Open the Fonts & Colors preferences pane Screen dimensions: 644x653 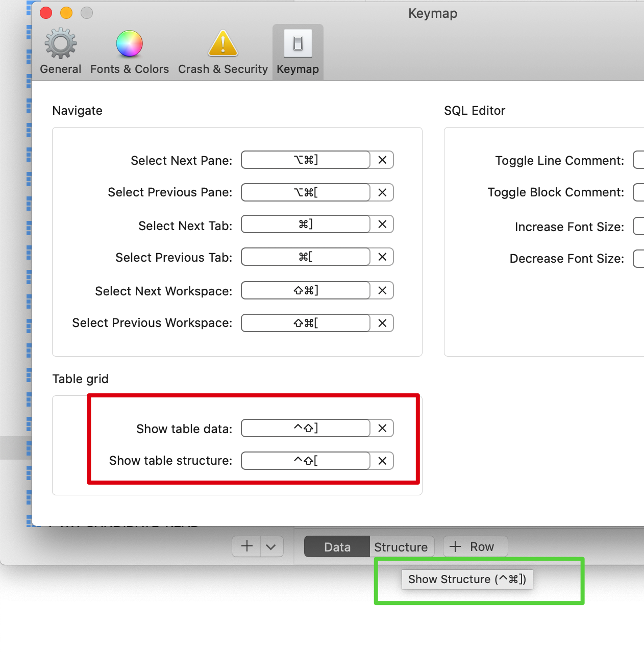[129, 51]
